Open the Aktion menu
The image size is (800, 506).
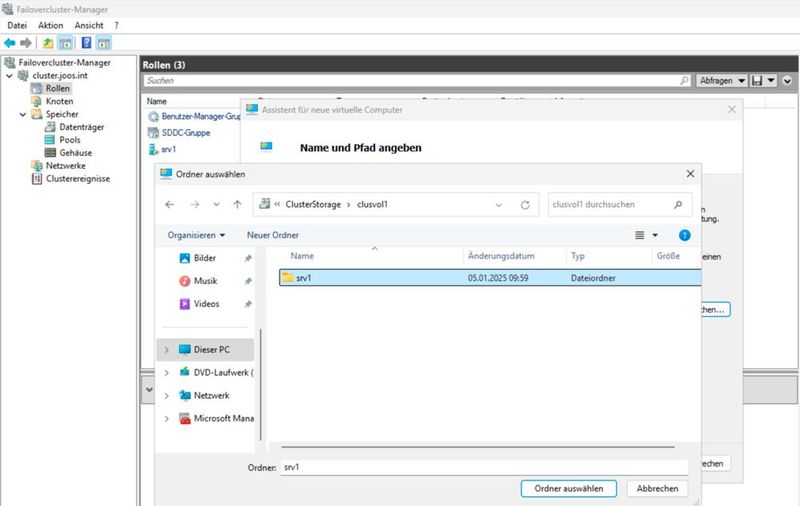click(x=51, y=25)
